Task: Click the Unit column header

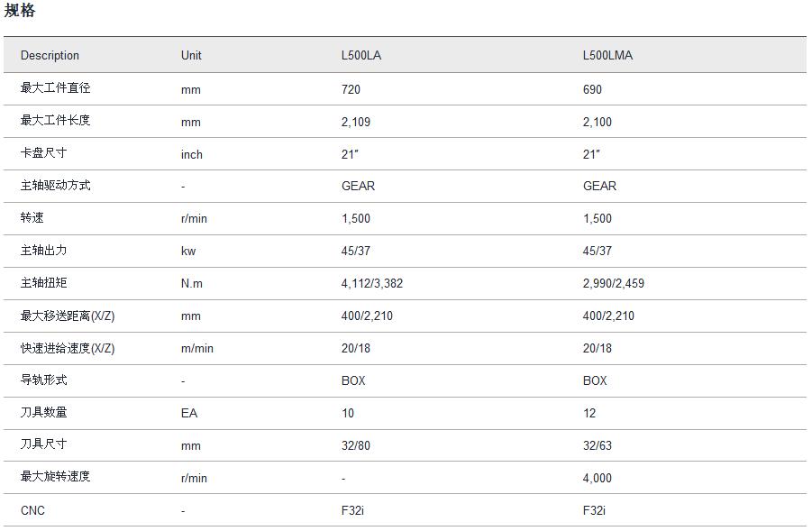Action: (191, 55)
